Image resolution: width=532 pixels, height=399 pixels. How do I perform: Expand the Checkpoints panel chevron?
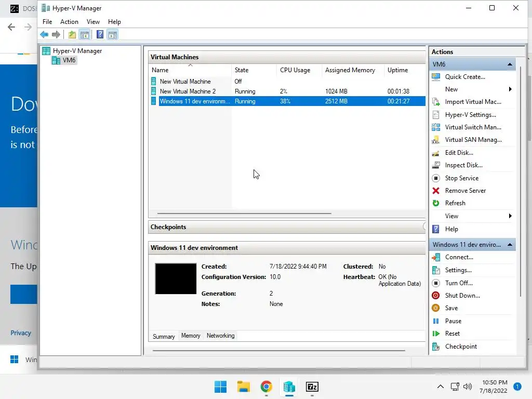coord(424,227)
